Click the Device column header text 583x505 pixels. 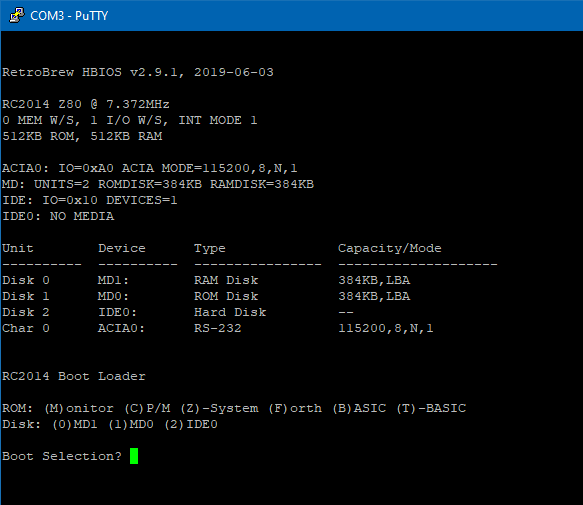[x=122, y=248]
